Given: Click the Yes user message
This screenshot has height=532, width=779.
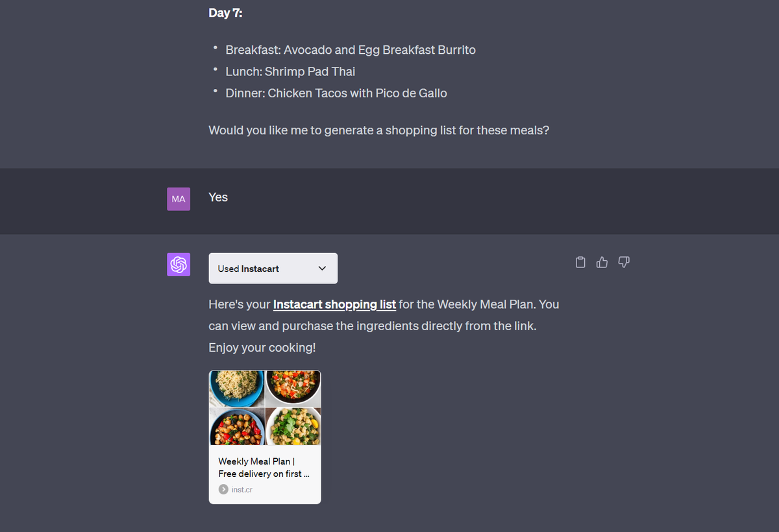Looking at the screenshot, I should pos(218,197).
